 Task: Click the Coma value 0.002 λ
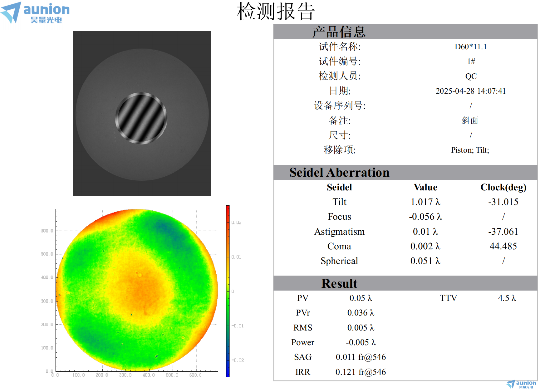tap(425, 246)
